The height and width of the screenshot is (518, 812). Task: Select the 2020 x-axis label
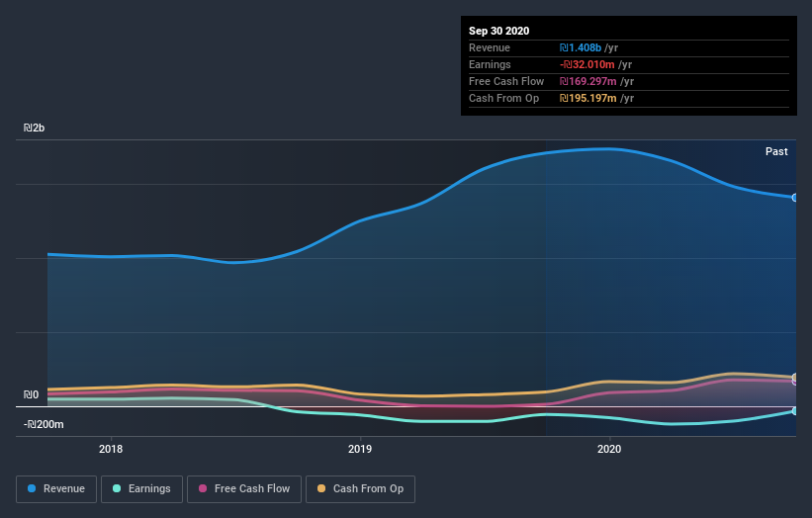pyautogui.click(x=609, y=449)
